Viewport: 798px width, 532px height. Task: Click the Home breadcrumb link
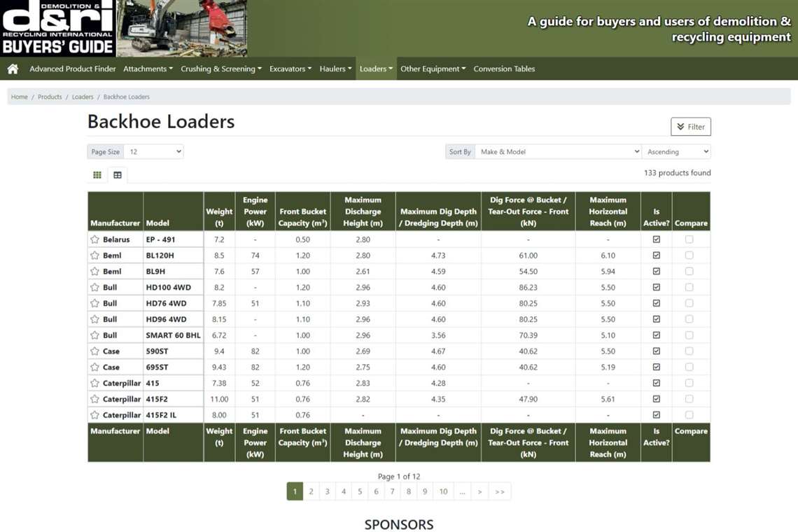(x=20, y=97)
